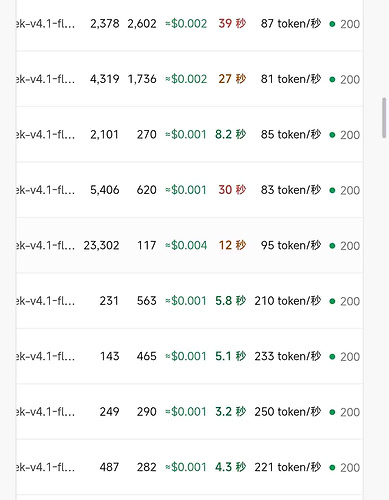389x500 pixels.
Task: Select the 8.2 秒 duration tag
Action: 230,134
